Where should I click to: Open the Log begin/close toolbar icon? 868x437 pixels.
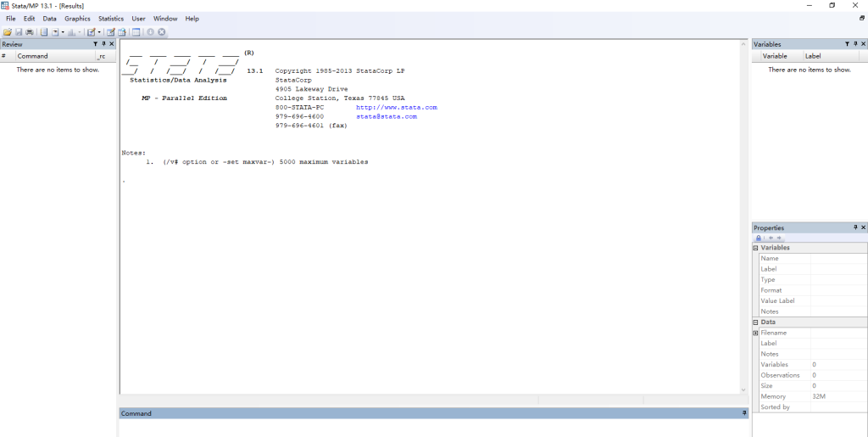point(43,32)
